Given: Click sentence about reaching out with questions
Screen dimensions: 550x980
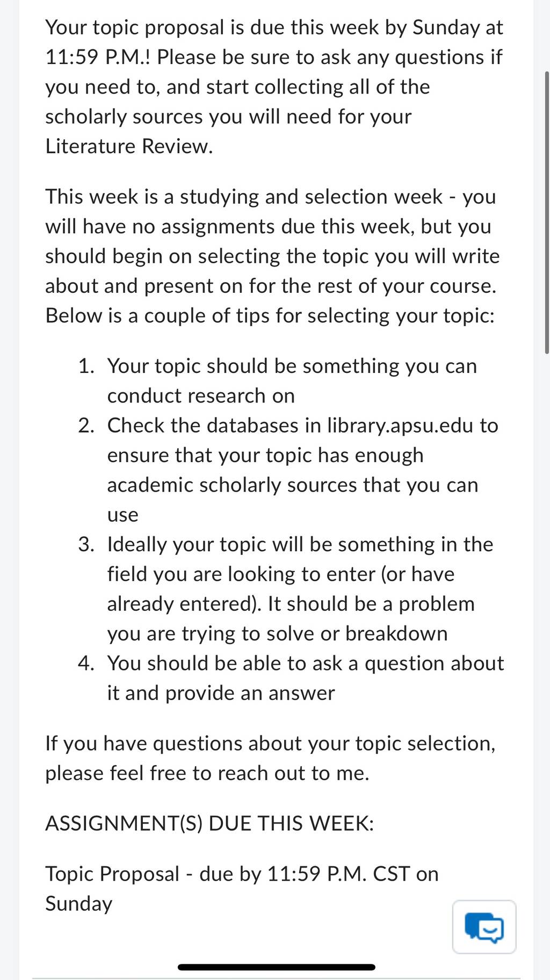Looking at the screenshot, I should pos(270,758).
